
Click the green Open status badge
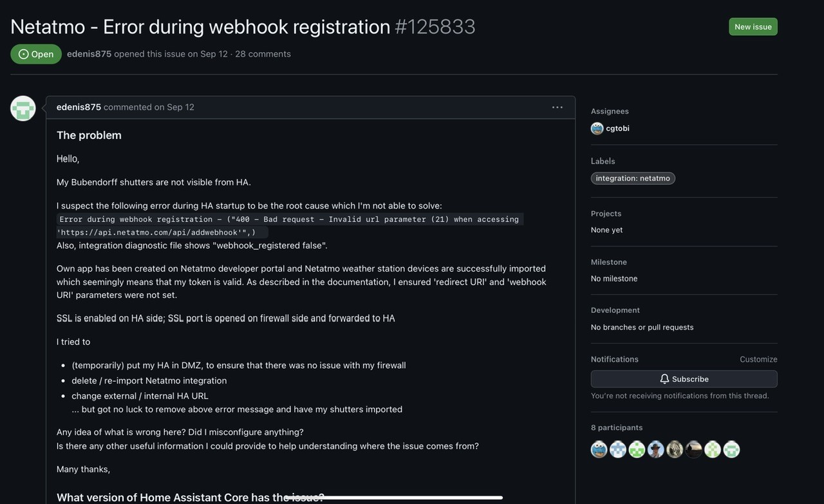[x=36, y=54]
